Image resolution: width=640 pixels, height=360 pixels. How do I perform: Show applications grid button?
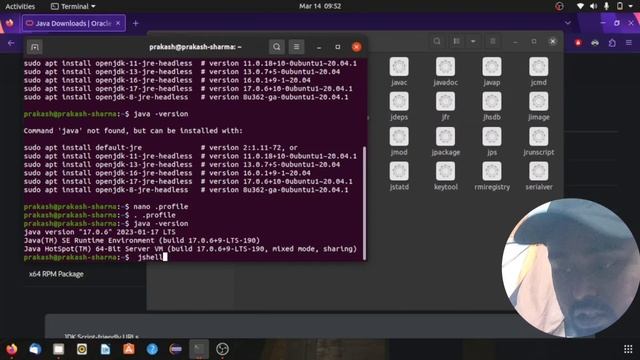(x=628, y=349)
